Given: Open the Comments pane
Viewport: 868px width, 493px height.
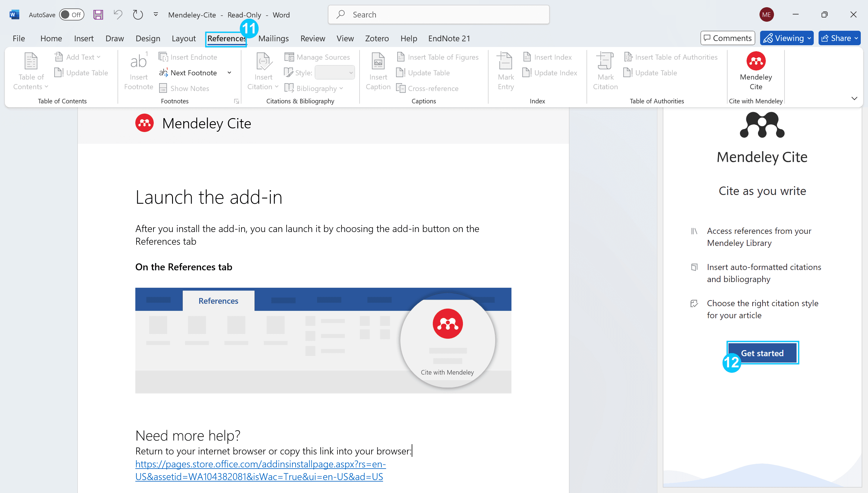Looking at the screenshot, I should [x=728, y=38].
